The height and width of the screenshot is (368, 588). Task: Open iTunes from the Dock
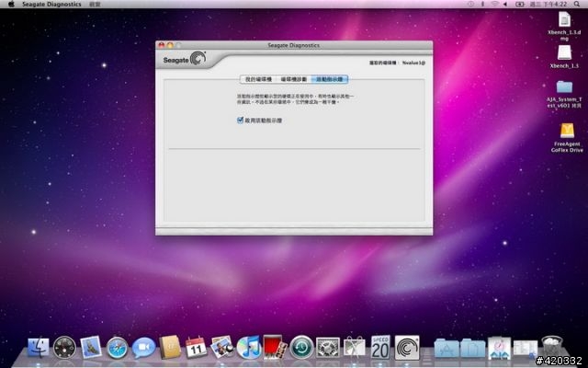(x=249, y=348)
